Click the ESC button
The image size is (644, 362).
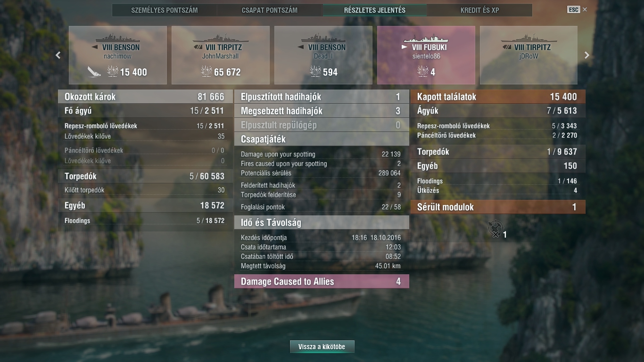point(573,9)
